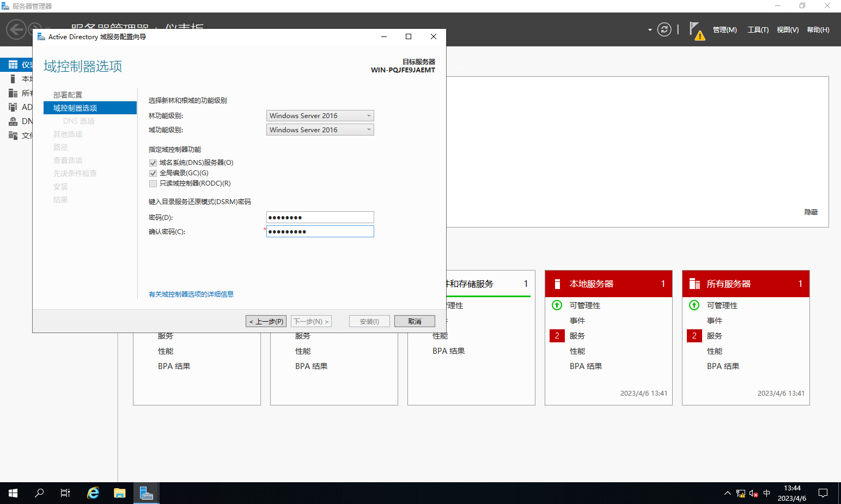841x504 pixels.
Task: Toggle the Global Catalog (GC) checkbox
Action: pos(153,173)
